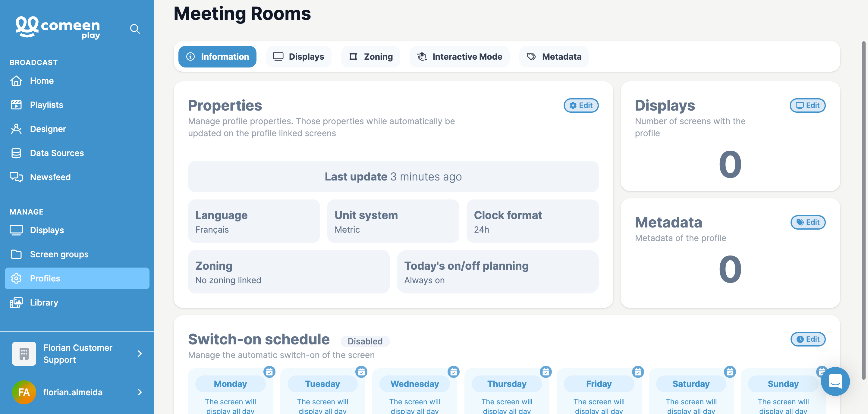Click the Comeen Play logo
The width and height of the screenshot is (868, 414).
pyautogui.click(x=58, y=28)
